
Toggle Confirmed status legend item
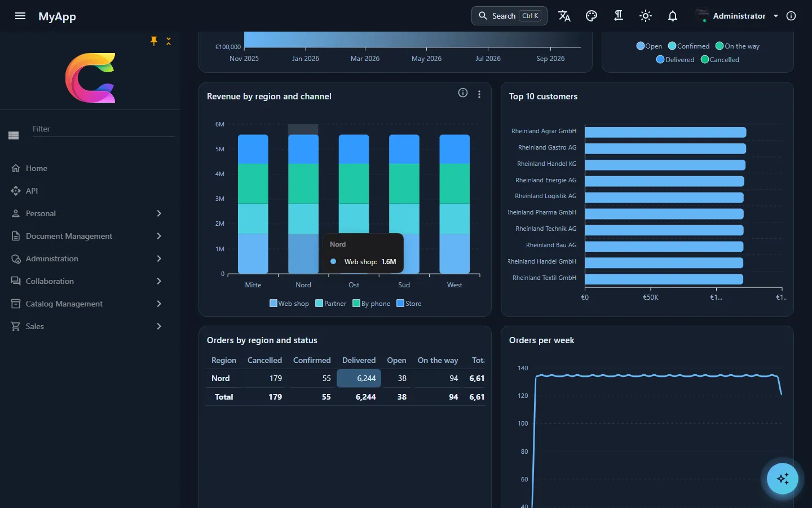tap(689, 46)
